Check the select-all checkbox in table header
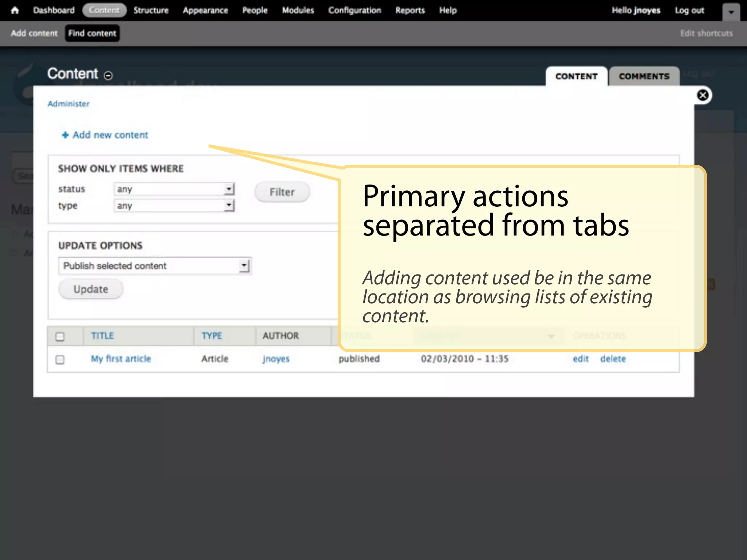Image resolution: width=747 pixels, height=560 pixels. [60, 336]
